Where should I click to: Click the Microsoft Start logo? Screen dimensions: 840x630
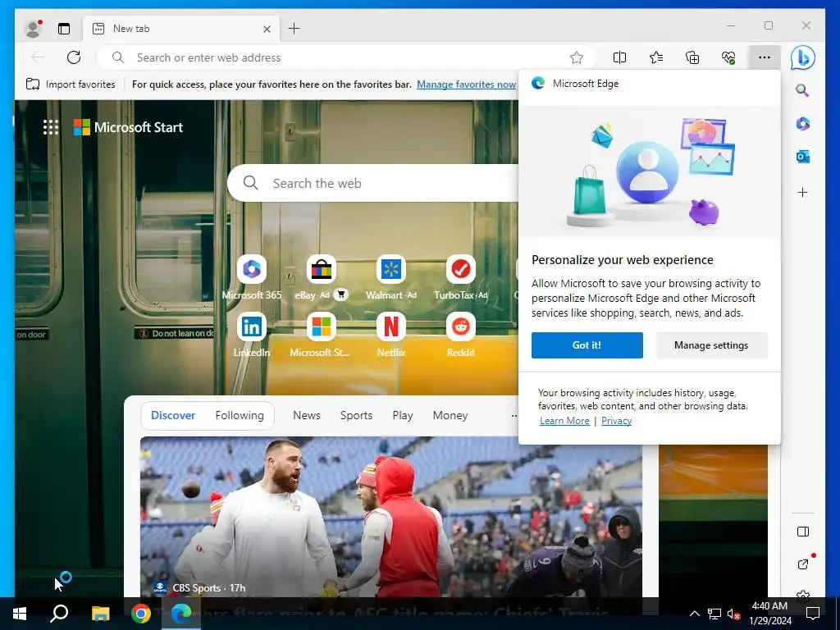pyautogui.click(x=128, y=127)
